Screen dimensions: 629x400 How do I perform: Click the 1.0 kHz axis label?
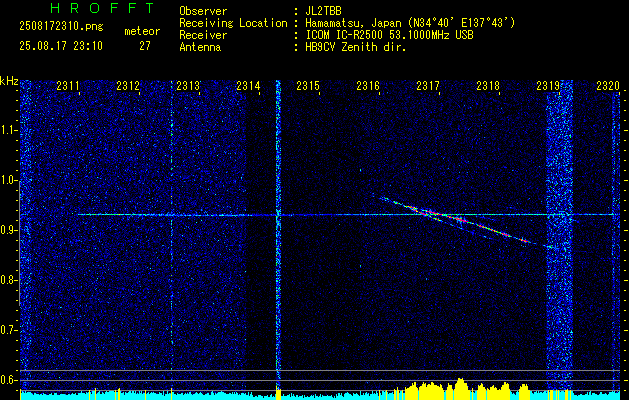9,181
